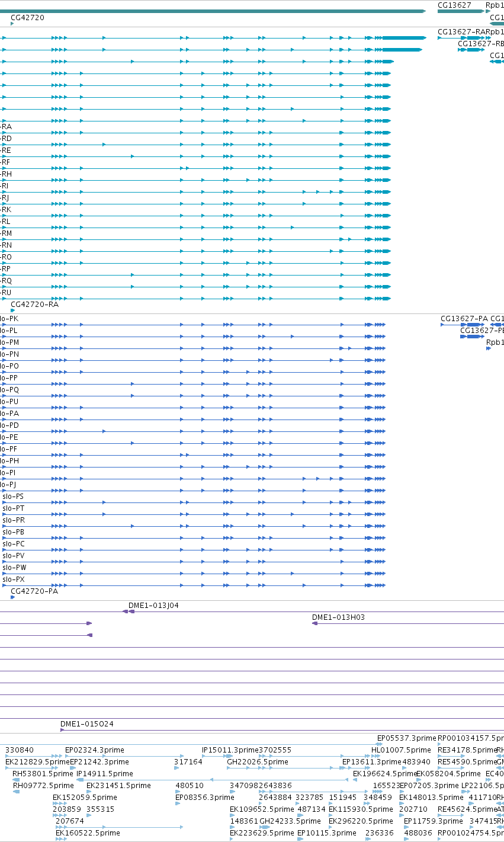
Task: Select EST EK160522.5prime
Action: click(x=88, y=833)
